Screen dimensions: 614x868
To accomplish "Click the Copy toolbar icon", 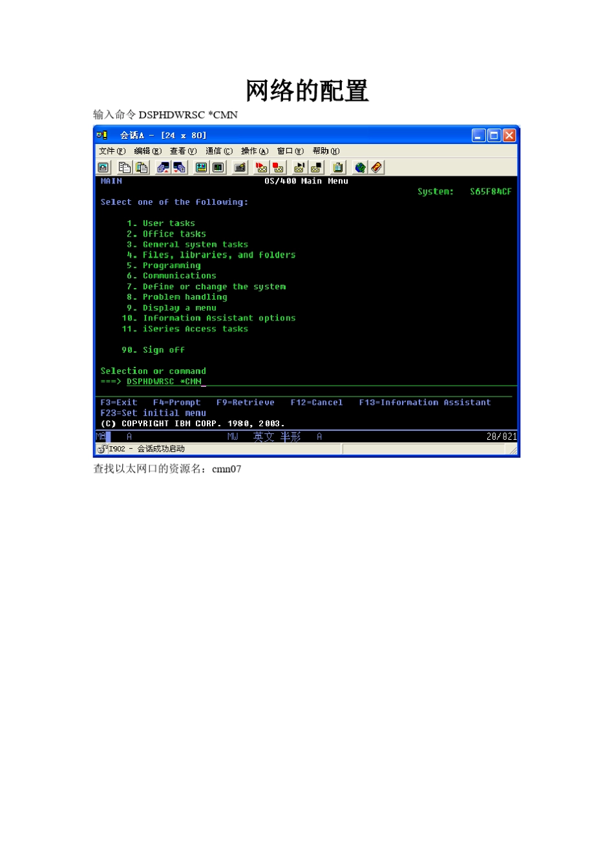I will click(x=124, y=167).
